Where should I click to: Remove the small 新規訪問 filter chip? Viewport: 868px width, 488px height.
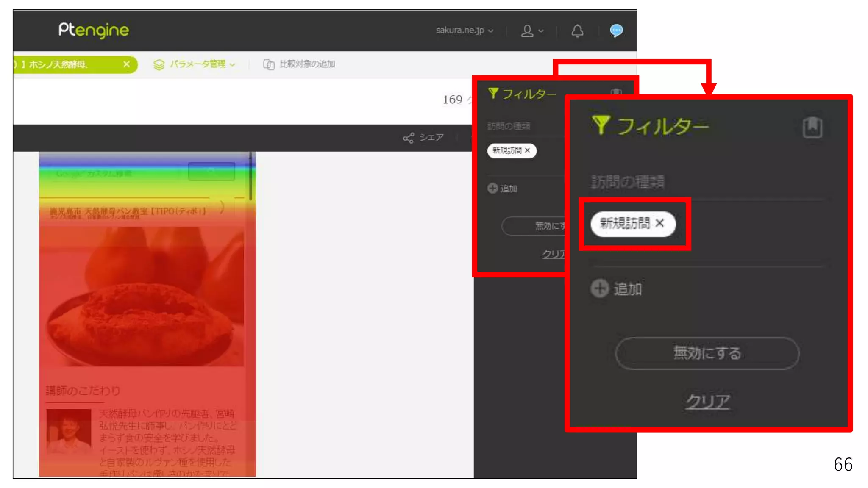[x=527, y=150]
